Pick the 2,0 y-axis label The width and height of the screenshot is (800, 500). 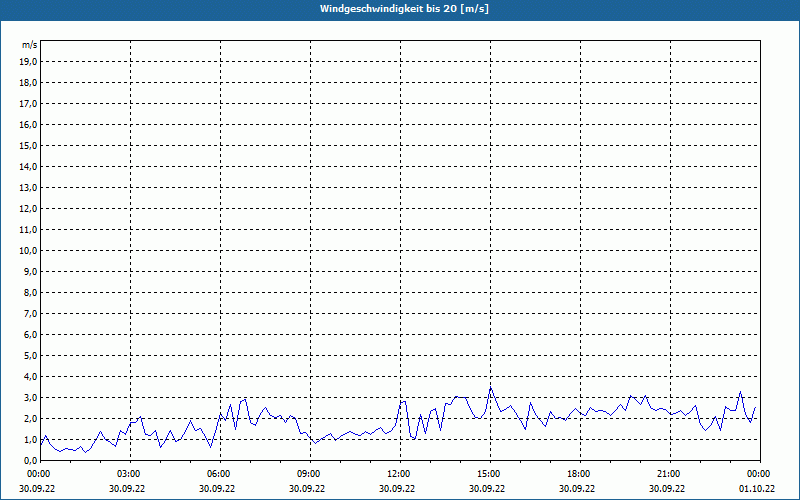pos(32,418)
